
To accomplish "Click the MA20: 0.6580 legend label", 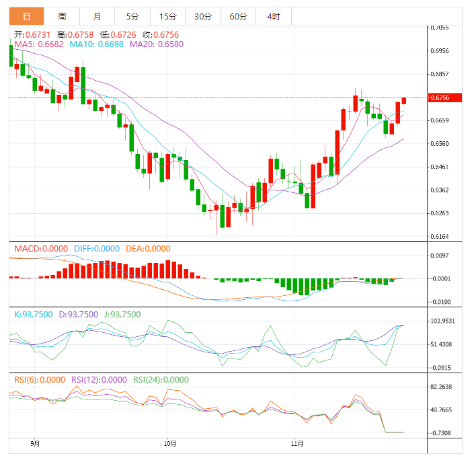I will (x=157, y=44).
